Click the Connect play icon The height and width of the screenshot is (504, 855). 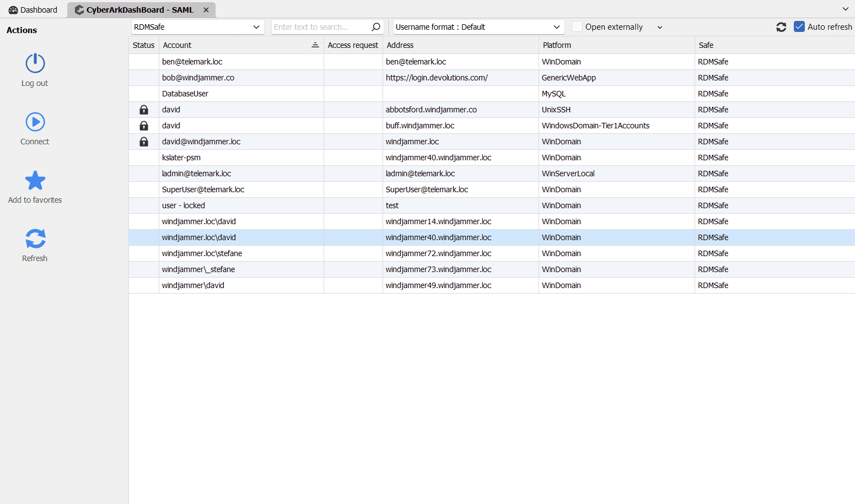pos(35,122)
